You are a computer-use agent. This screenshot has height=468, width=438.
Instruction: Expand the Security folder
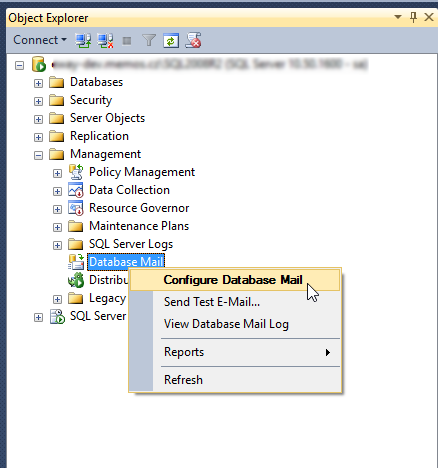click(39, 101)
